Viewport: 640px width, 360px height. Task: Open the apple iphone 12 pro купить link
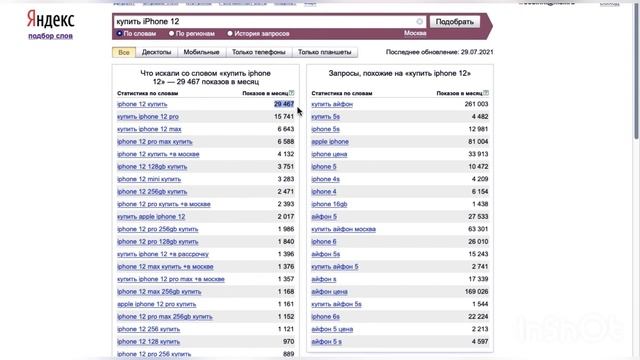click(156, 304)
